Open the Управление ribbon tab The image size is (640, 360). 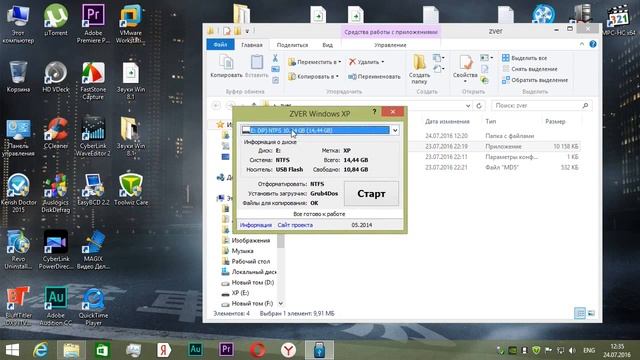point(390,45)
